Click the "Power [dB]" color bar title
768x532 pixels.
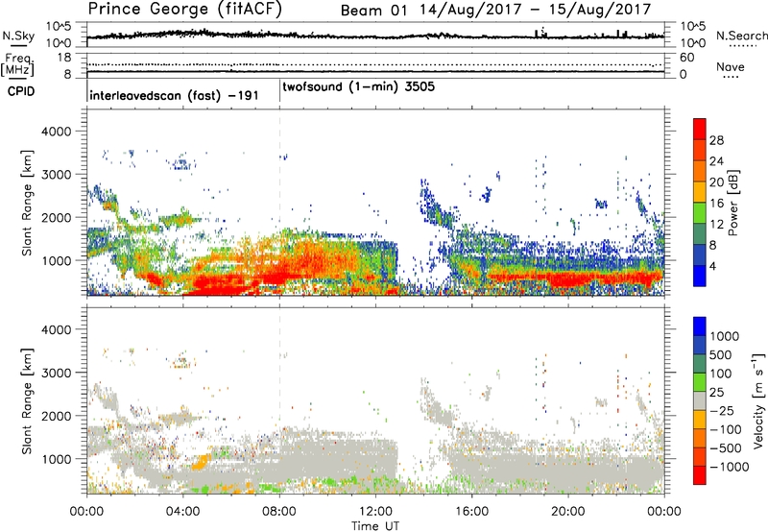pos(732,203)
